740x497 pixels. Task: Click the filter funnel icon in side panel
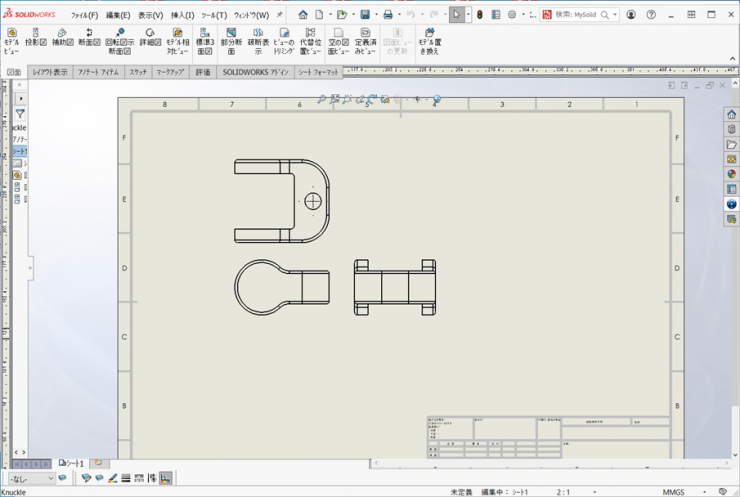pos(19,114)
